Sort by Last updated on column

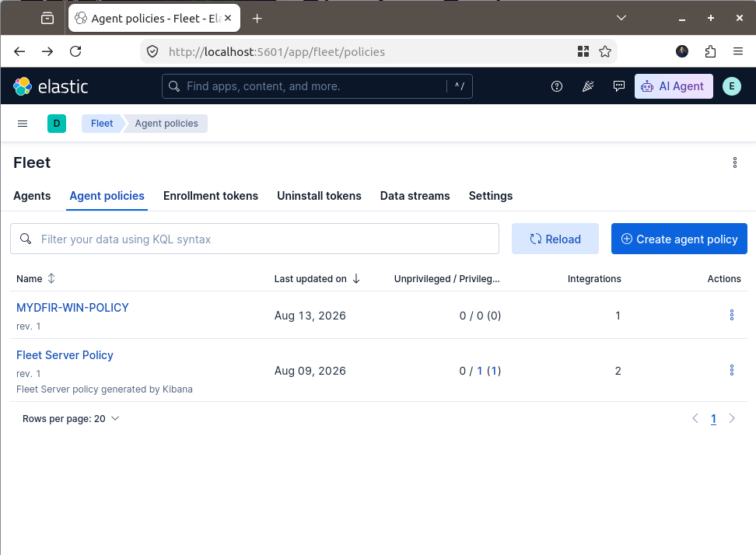point(317,278)
